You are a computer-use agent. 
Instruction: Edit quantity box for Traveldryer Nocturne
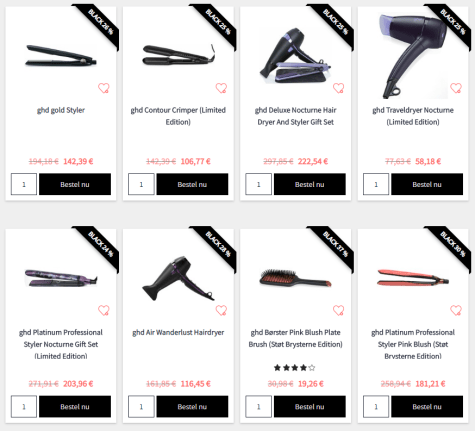(x=376, y=184)
